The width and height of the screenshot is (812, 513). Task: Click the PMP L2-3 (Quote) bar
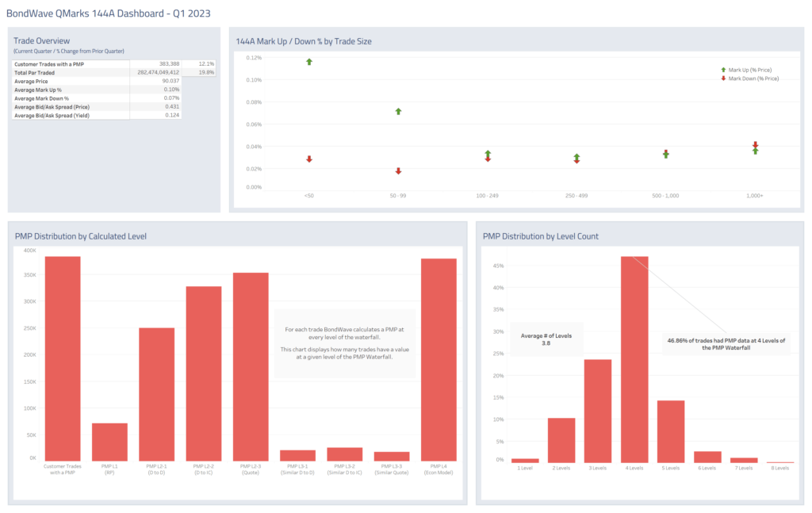point(251,366)
